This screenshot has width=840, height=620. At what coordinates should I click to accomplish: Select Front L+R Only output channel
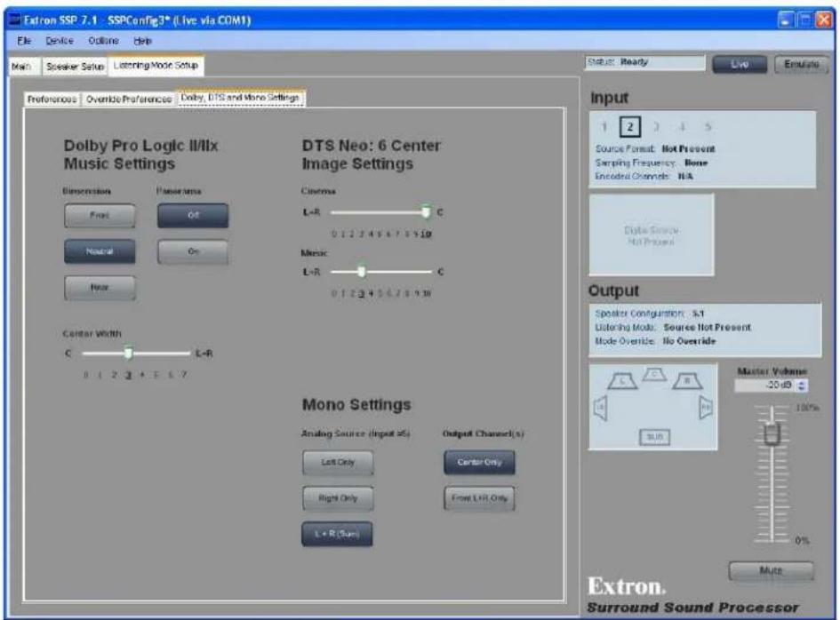479,498
